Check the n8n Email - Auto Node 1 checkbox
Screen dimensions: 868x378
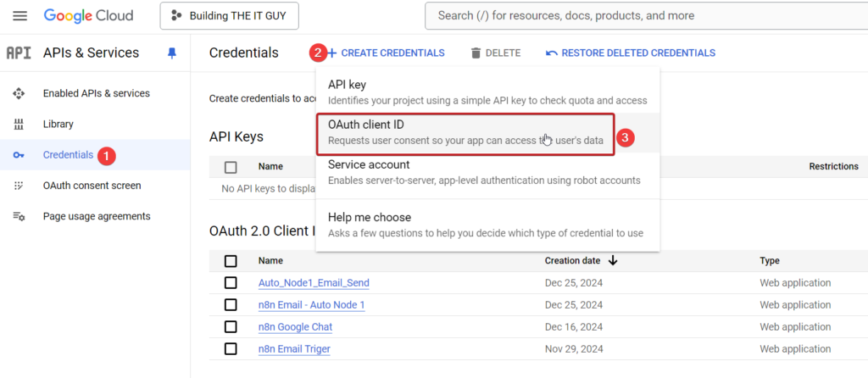tap(231, 305)
